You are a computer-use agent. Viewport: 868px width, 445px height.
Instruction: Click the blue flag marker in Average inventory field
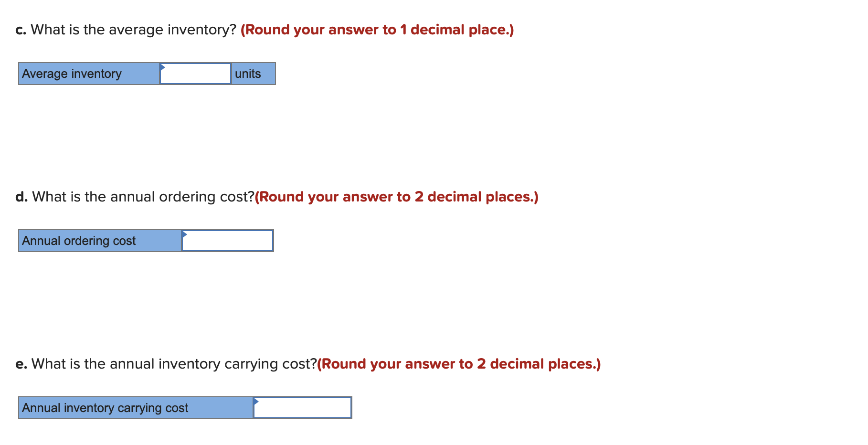coord(164,67)
